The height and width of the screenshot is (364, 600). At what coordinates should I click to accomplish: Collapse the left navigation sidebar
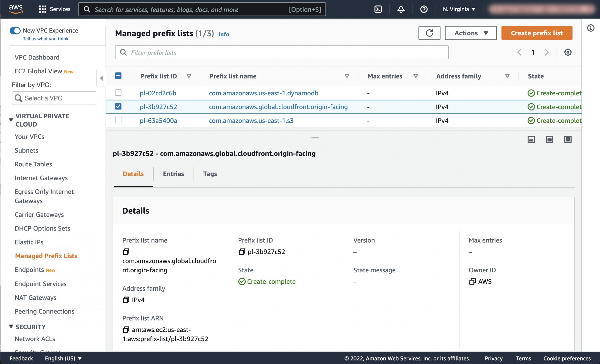coord(101,78)
